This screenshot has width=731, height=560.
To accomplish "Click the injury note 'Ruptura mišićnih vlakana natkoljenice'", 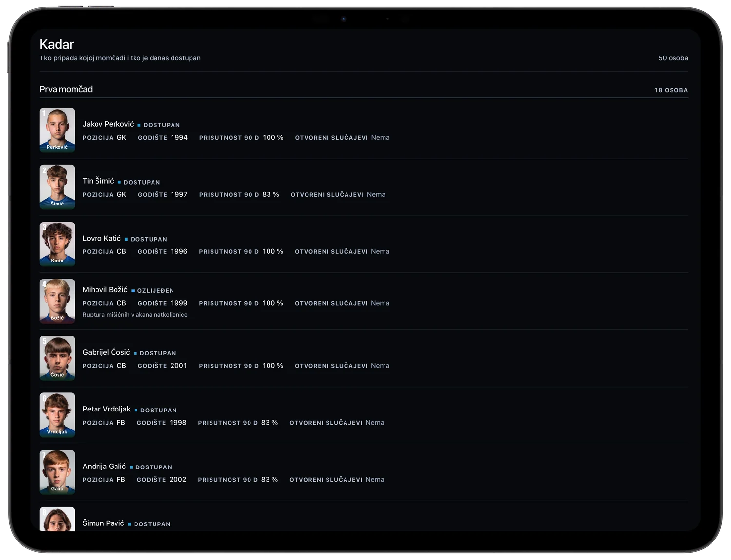I will 135,315.
